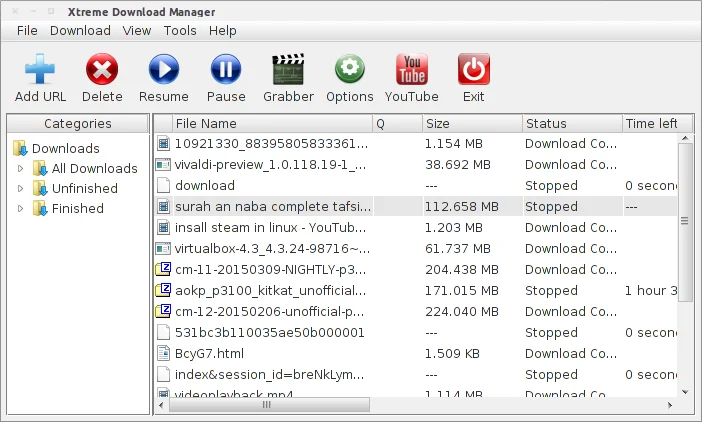Screen dimensions: 702x422
Task: Click the 224.040 MB size cell
Action: [462, 311]
